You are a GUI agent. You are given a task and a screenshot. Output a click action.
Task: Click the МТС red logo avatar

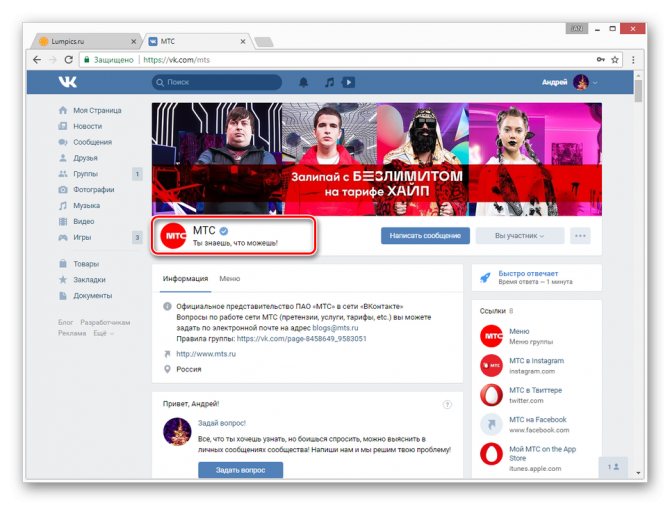pos(173,235)
